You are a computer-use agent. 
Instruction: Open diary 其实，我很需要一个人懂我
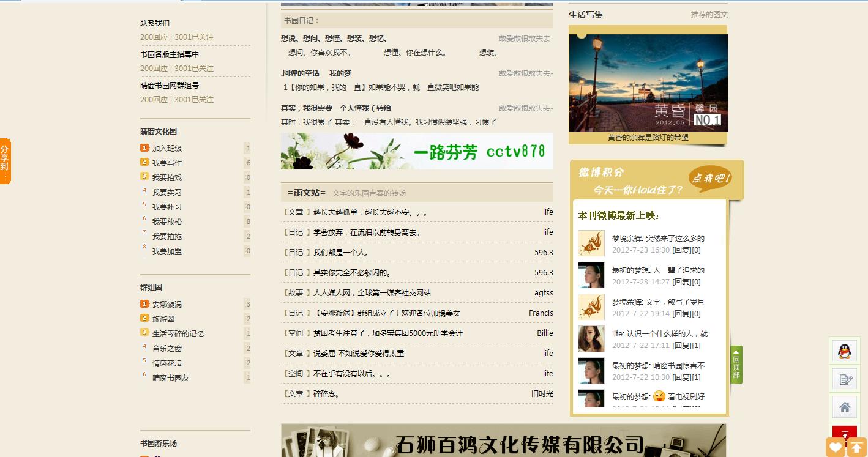click(336, 108)
